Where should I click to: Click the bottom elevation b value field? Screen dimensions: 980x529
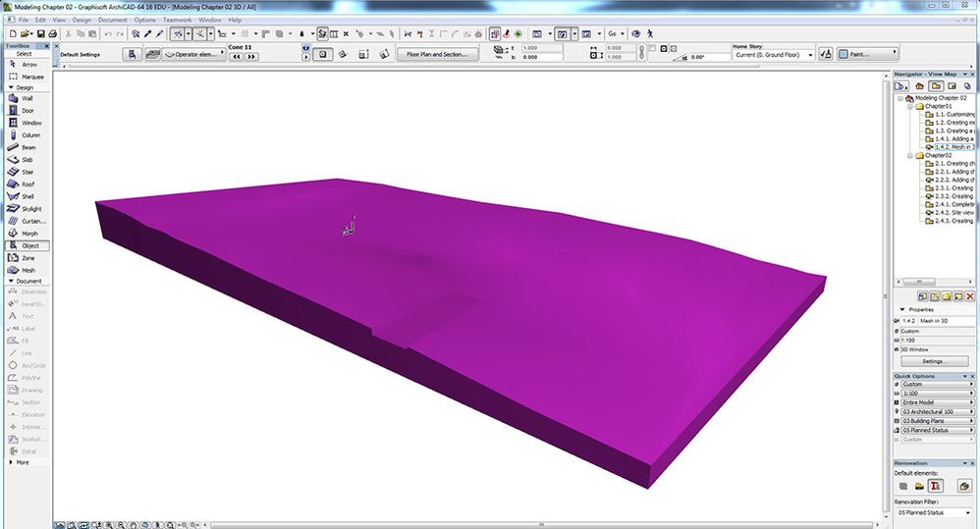pos(541,57)
